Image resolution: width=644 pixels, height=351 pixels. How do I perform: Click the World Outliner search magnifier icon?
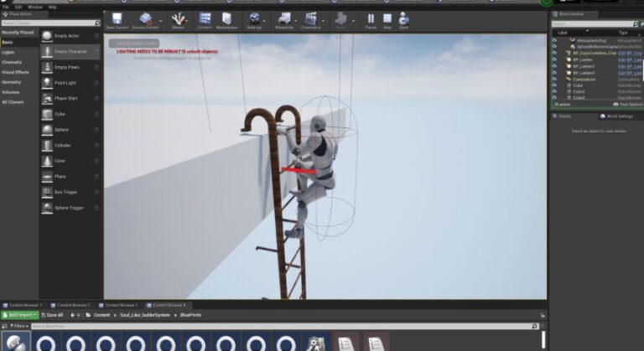coord(636,24)
